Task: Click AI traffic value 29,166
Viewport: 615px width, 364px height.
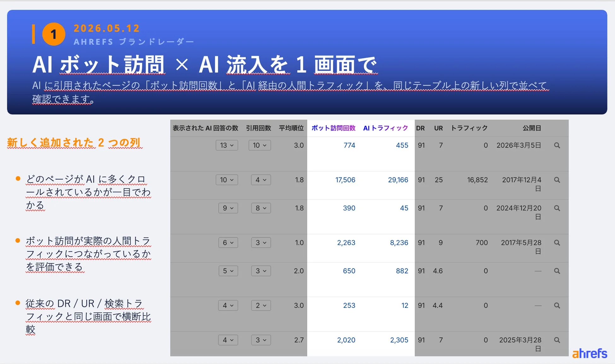Action: (398, 180)
